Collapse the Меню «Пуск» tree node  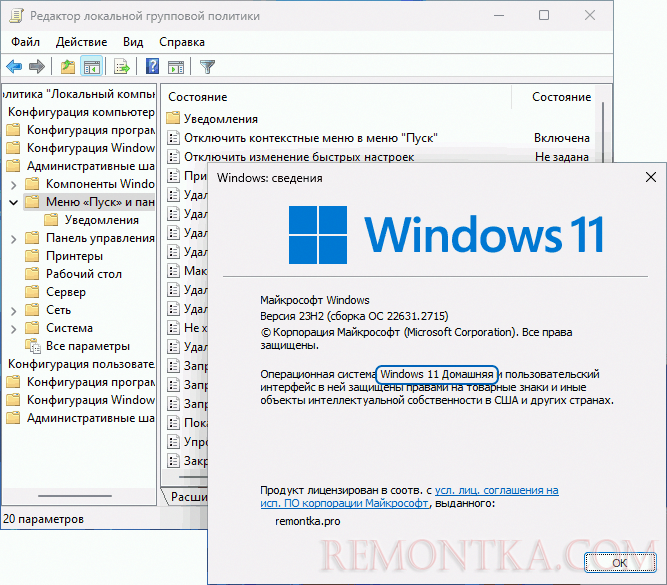[x=14, y=203]
